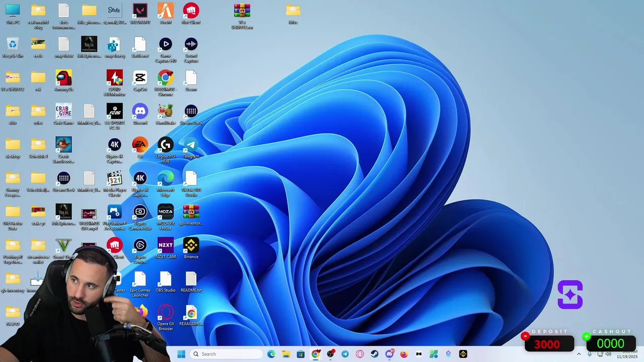
Task: Launch HandBrake from the desktop
Action: (166, 114)
